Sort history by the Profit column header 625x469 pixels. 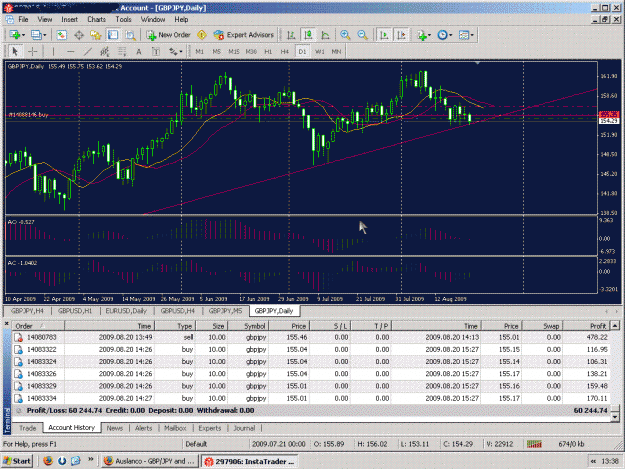pyautogui.click(x=586, y=326)
